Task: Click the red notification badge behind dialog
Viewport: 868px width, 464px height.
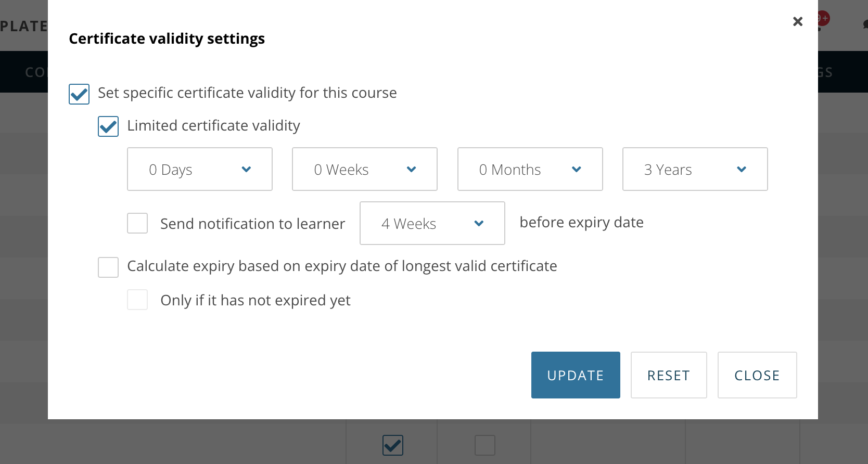Action: click(823, 18)
